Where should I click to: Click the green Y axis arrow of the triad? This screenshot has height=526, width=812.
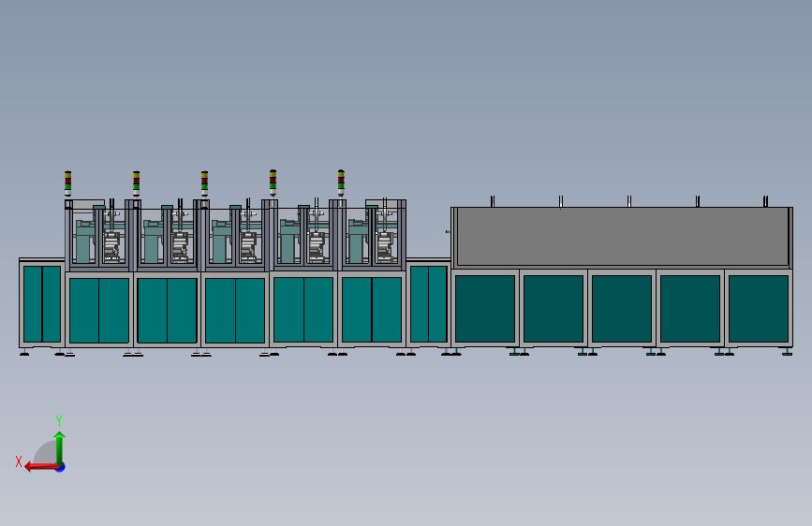(60, 447)
